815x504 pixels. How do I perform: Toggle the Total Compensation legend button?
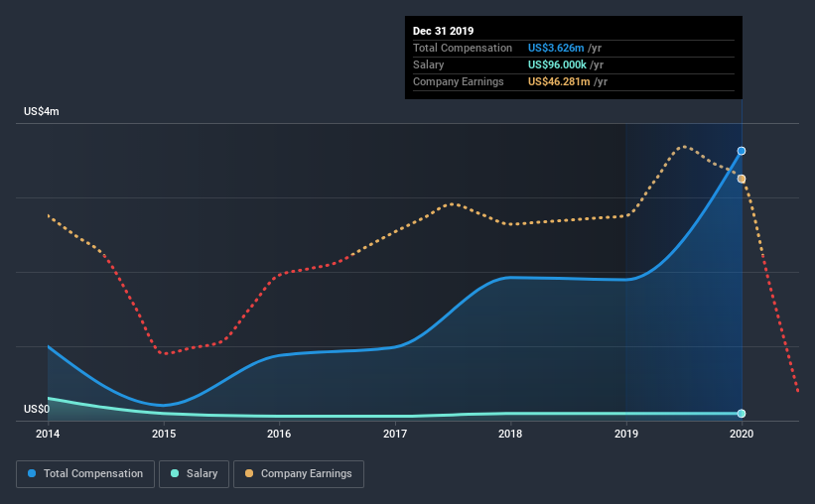[85, 474]
